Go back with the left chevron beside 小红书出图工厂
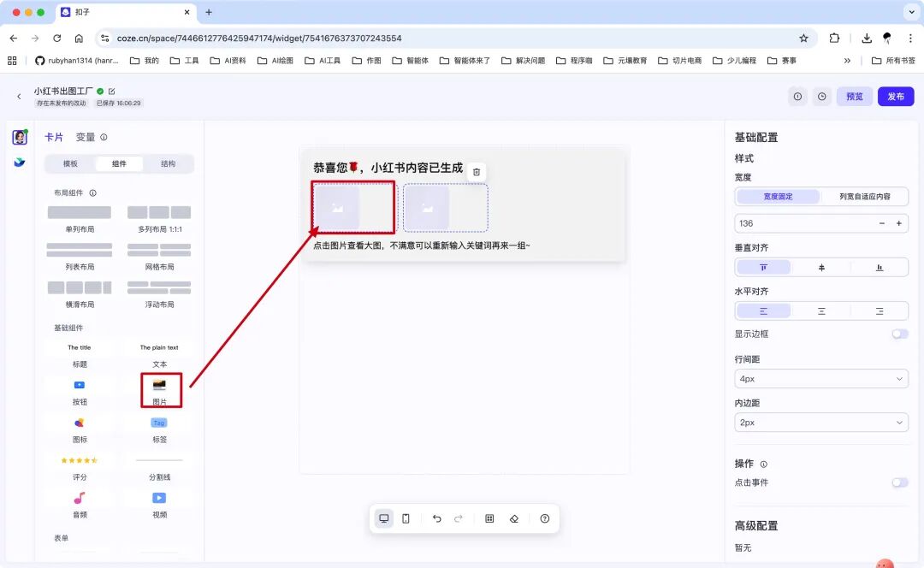 point(19,97)
